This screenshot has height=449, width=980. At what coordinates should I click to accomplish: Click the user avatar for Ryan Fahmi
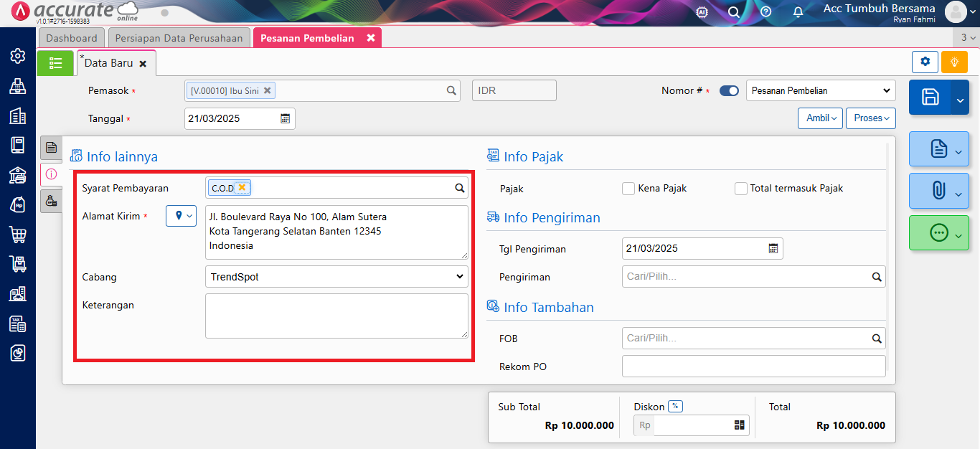pyautogui.click(x=956, y=11)
